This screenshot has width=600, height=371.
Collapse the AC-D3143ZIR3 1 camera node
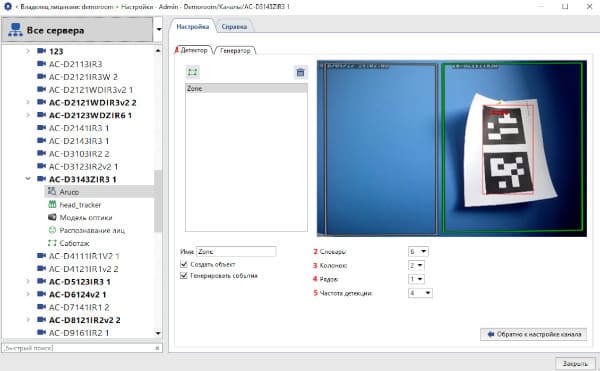click(x=28, y=179)
